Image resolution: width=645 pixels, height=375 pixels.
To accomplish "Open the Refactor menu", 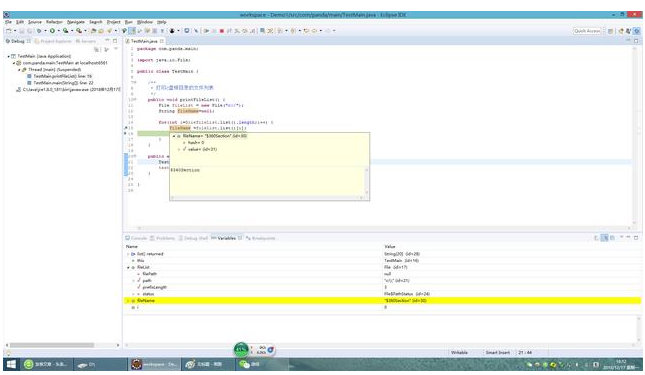I will [x=54, y=22].
